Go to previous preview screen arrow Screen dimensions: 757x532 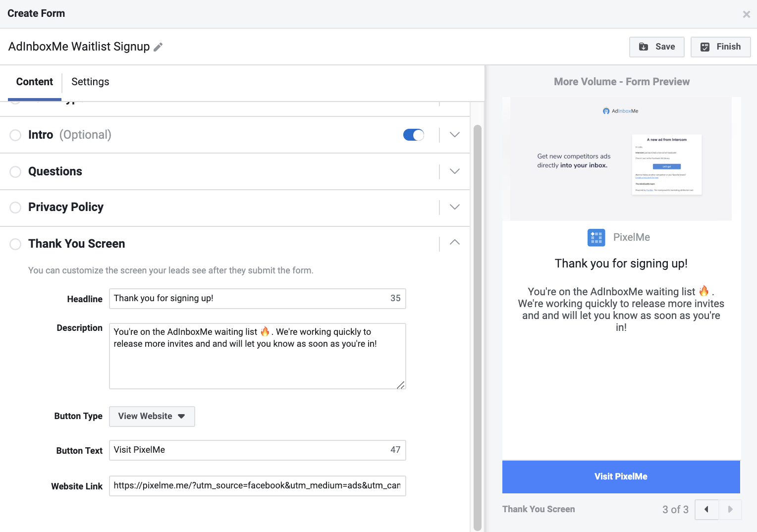(x=706, y=509)
